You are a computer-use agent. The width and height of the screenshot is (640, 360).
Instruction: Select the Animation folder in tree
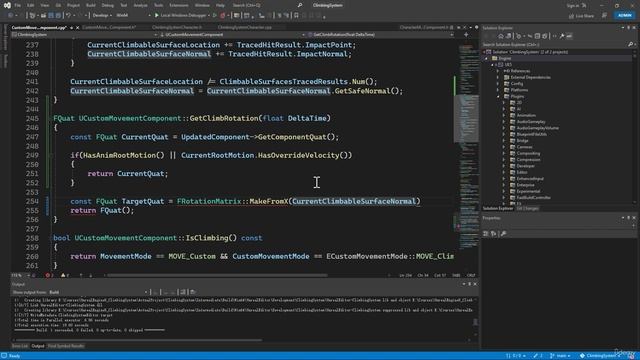click(x=526, y=115)
